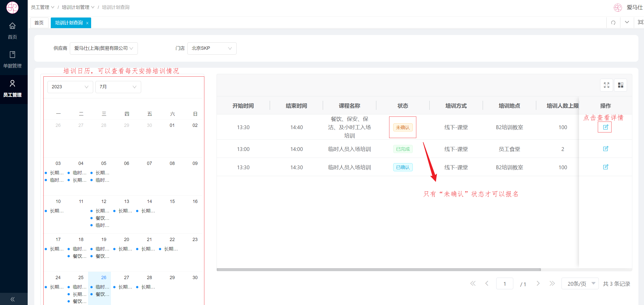
Task: Go to last page of results
Action: pos(552,283)
